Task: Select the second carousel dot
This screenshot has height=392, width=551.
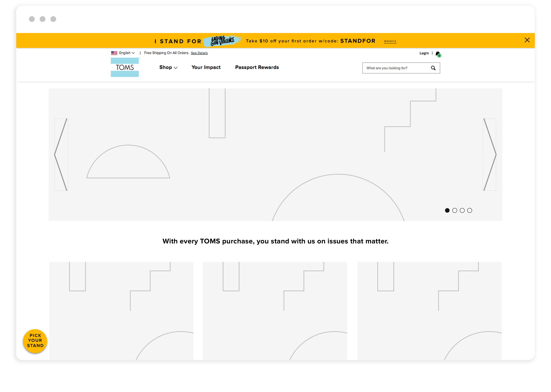Action: (455, 210)
